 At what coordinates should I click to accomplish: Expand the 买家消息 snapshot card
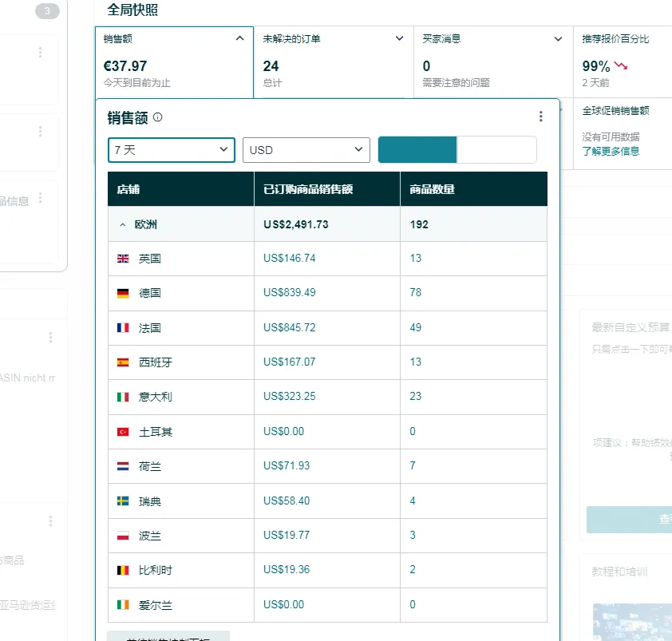[x=559, y=38]
